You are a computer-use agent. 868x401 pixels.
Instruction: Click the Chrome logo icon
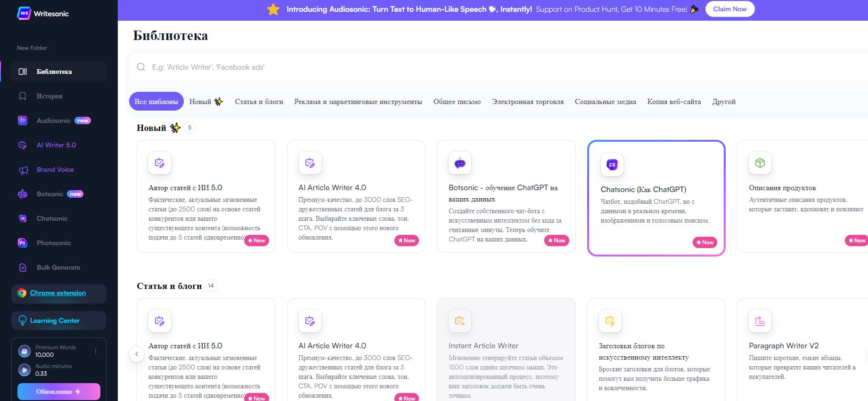click(x=22, y=293)
